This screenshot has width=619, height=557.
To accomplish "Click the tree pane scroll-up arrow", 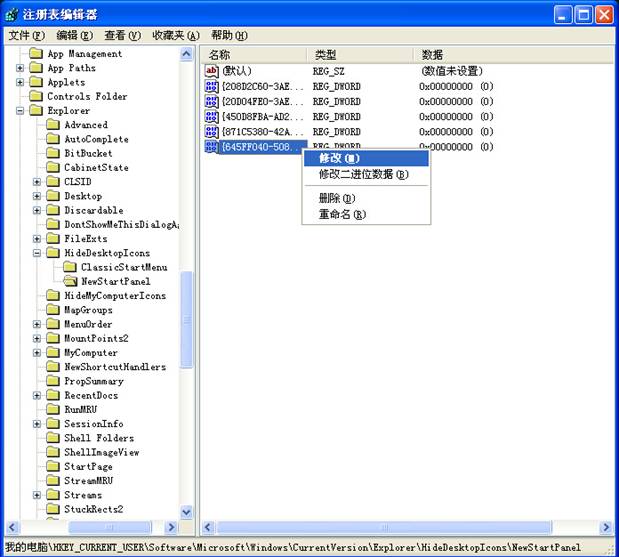I will 186,54.
